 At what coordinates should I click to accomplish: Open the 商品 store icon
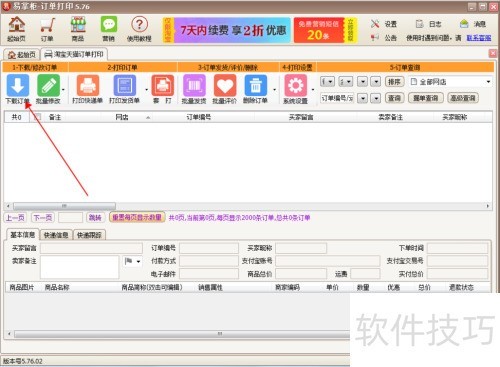78,29
